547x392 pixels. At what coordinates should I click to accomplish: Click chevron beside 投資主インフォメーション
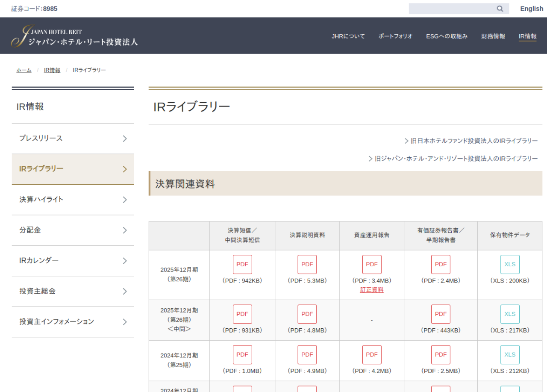125,322
